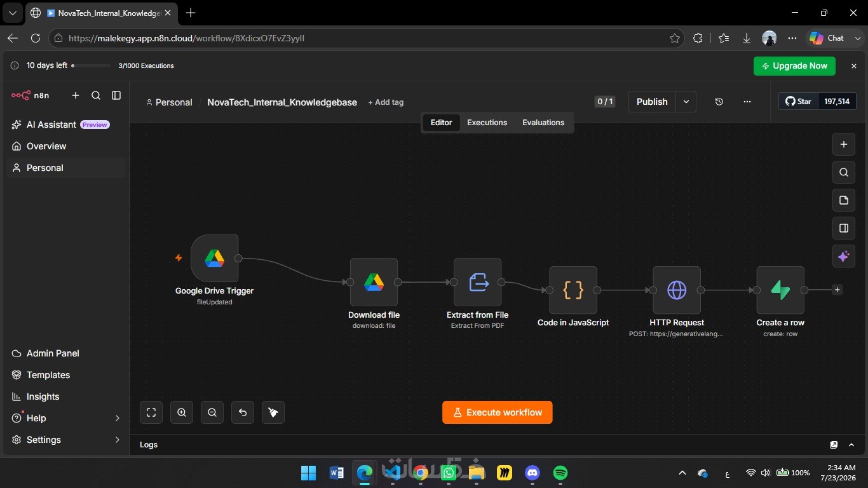868x488 pixels.
Task: Publish the workflow
Action: click(653, 102)
